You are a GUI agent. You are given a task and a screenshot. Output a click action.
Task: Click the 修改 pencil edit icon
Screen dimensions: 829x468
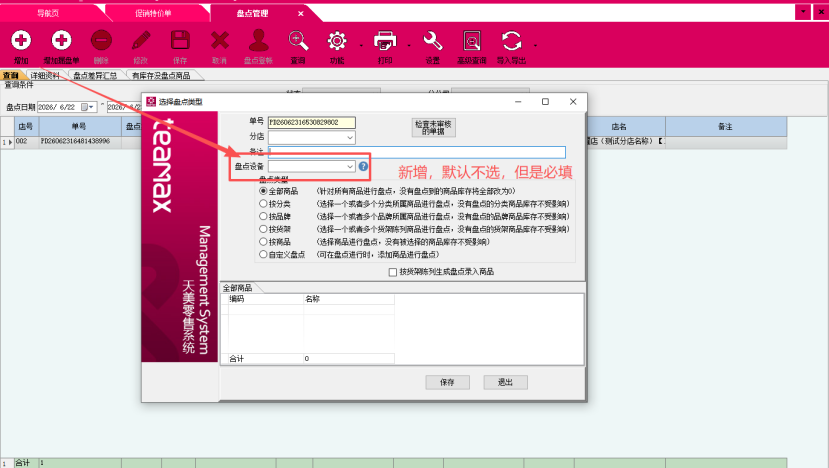(x=141, y=41)
